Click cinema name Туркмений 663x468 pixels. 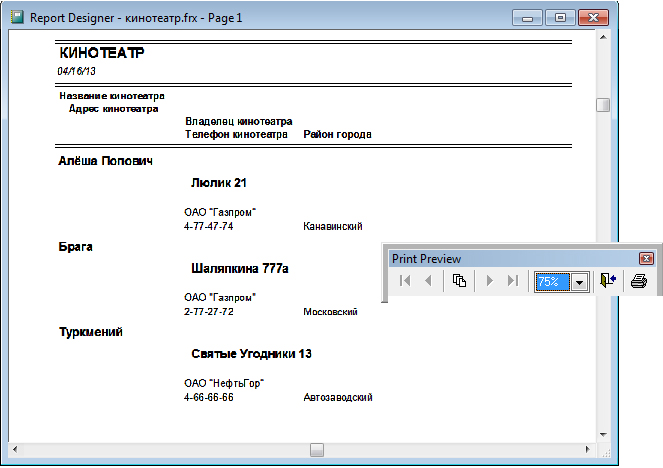tap(90, 332)
